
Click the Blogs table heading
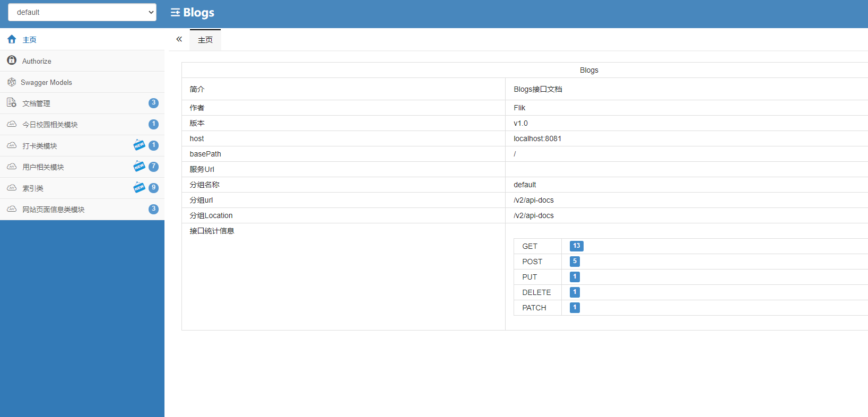click(589, 70)
